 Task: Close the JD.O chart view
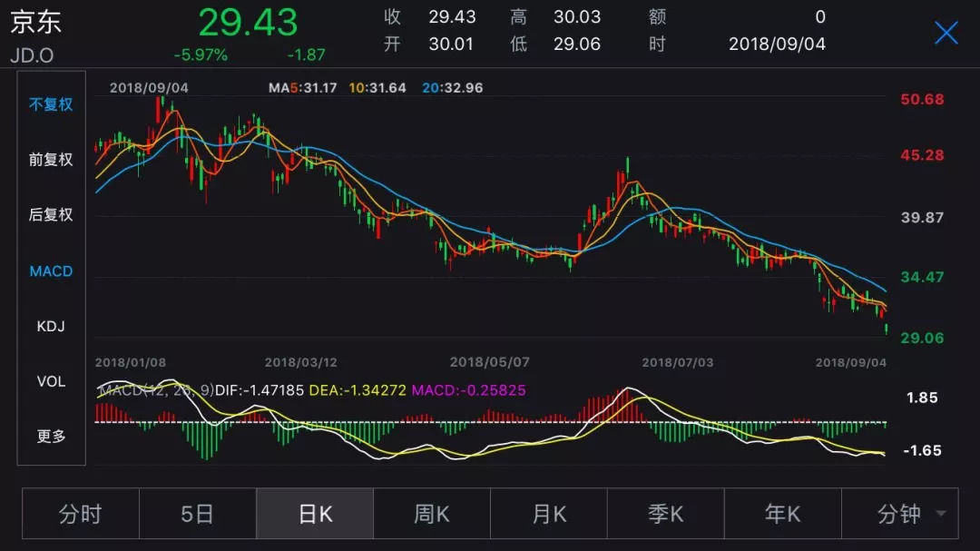[946, 33]
